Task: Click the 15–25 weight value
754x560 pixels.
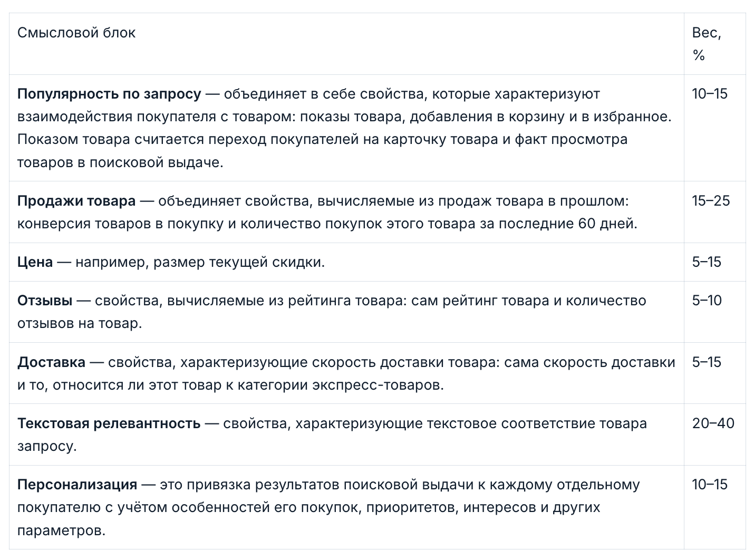Action: pyautogui.click(x=711, y=201)
